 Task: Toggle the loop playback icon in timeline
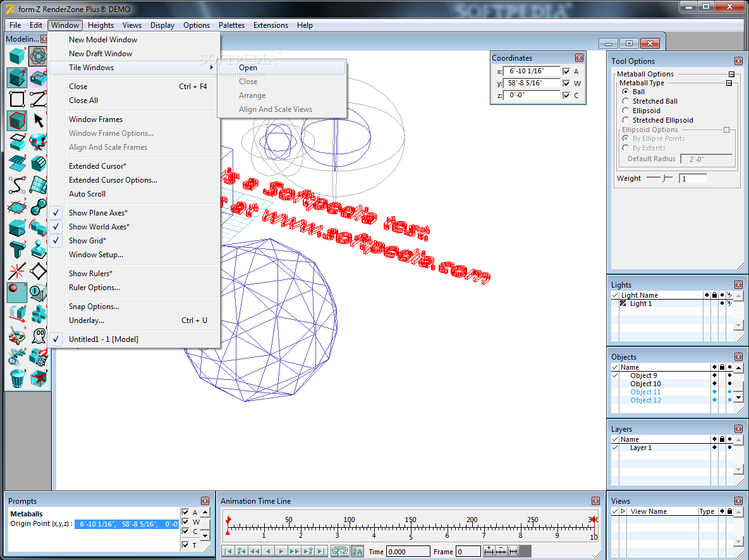coord(339,551)
